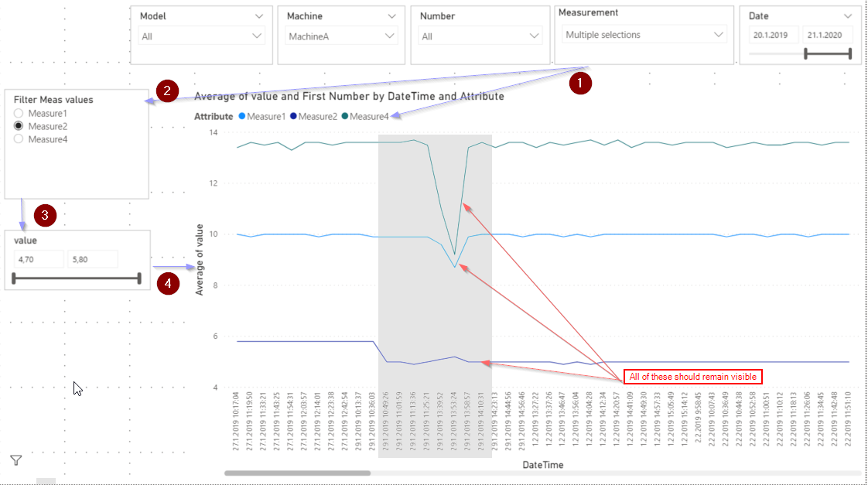This screenshot has width=868, height=485.
Task: Click the y-axis label 10
Action: click(x=213, y=234)
